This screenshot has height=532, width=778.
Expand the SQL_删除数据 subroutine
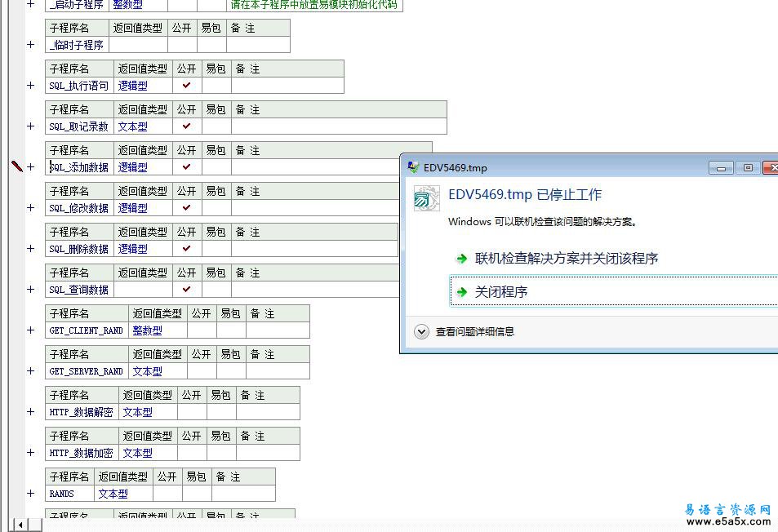[31, 248]
